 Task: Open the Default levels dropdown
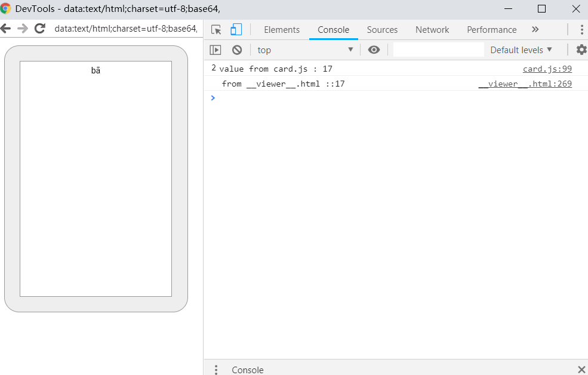521,50
